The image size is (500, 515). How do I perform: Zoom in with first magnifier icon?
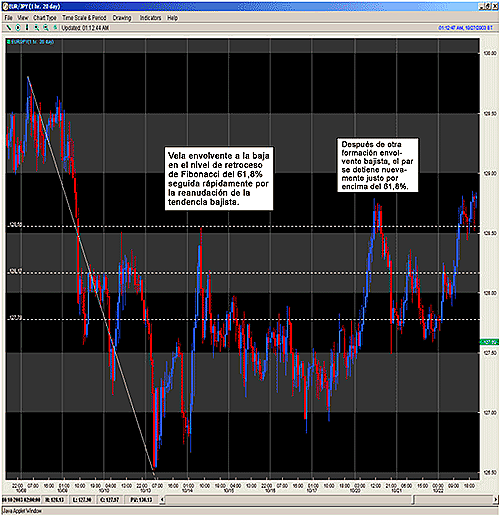coord(36,28)
